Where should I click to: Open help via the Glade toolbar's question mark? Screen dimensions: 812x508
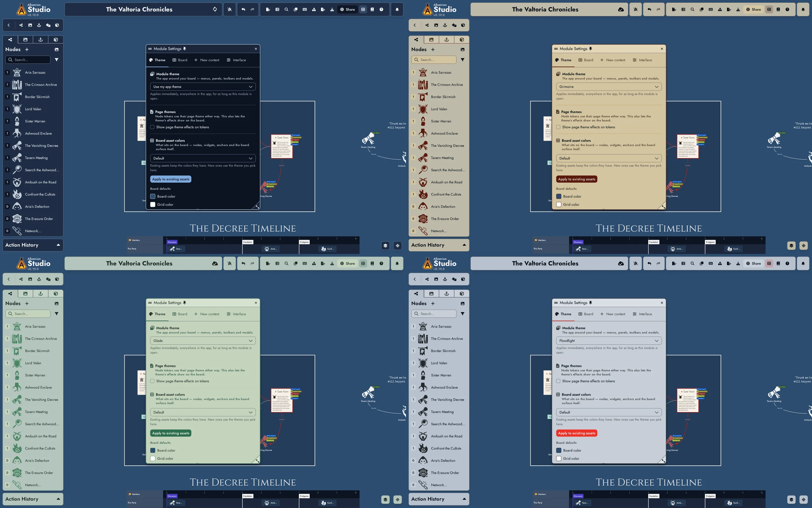click(x=381, y=264)
